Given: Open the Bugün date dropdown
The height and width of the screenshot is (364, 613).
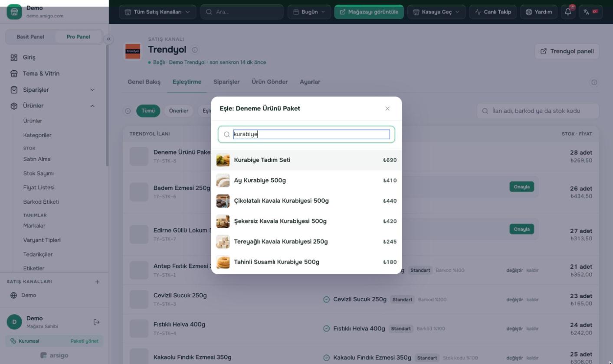Looking at the screenshot, I should (309, 12).
